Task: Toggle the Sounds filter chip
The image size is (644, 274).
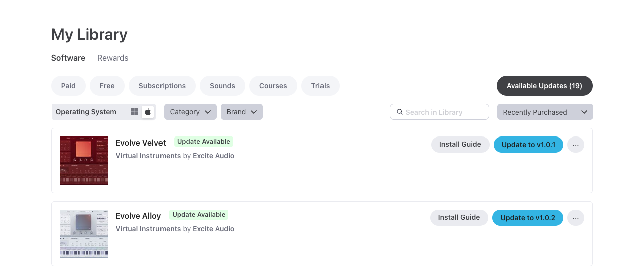Action: coord(222,86)
